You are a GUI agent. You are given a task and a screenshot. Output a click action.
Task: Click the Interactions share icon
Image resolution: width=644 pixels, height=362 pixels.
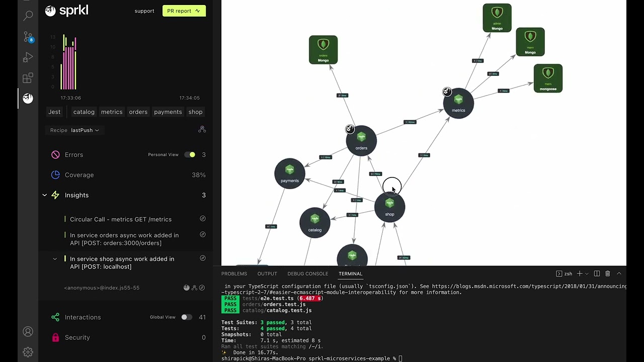coord(55,317)
